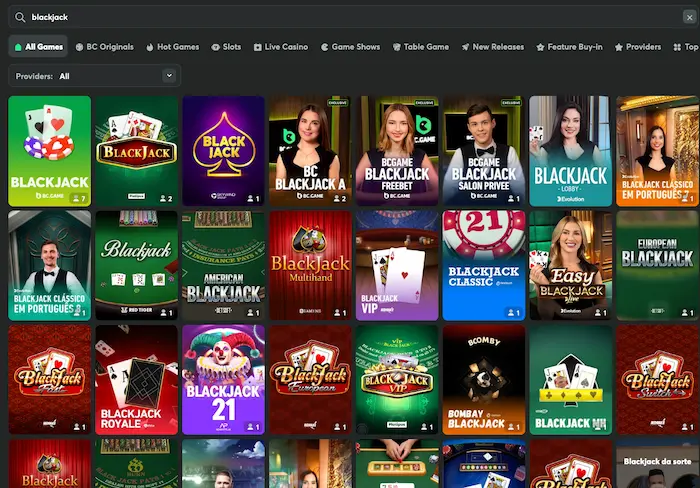Open the Feature Buy-in tab

[x=570, y=46]
